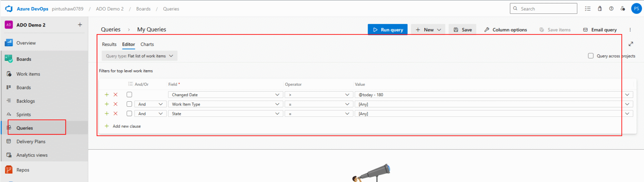Open Query type Flat list dropdown

tap(140, 55)
